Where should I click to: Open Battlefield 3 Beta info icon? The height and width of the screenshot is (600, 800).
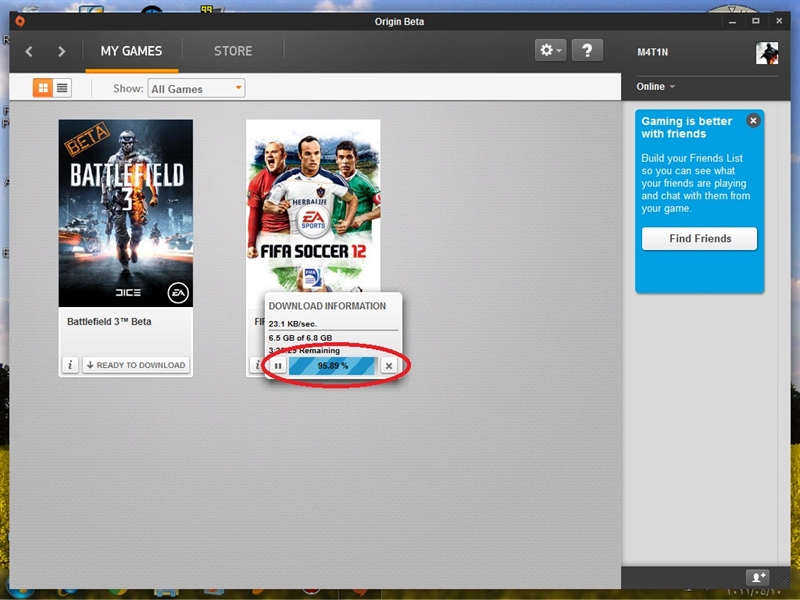[70, 365]
